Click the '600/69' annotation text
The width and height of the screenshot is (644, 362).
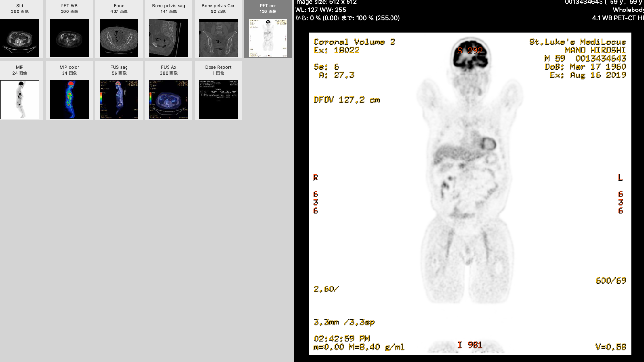[611, 281]
